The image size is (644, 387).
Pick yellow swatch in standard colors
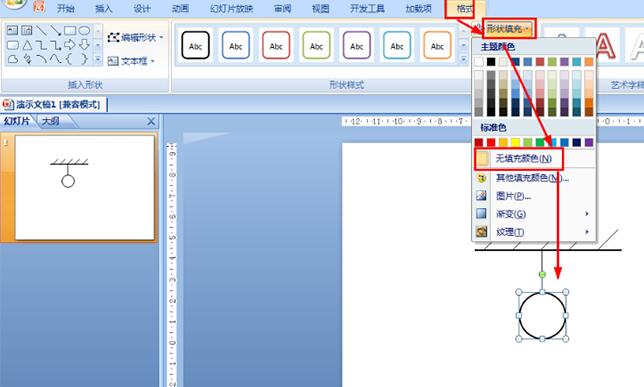515,143
